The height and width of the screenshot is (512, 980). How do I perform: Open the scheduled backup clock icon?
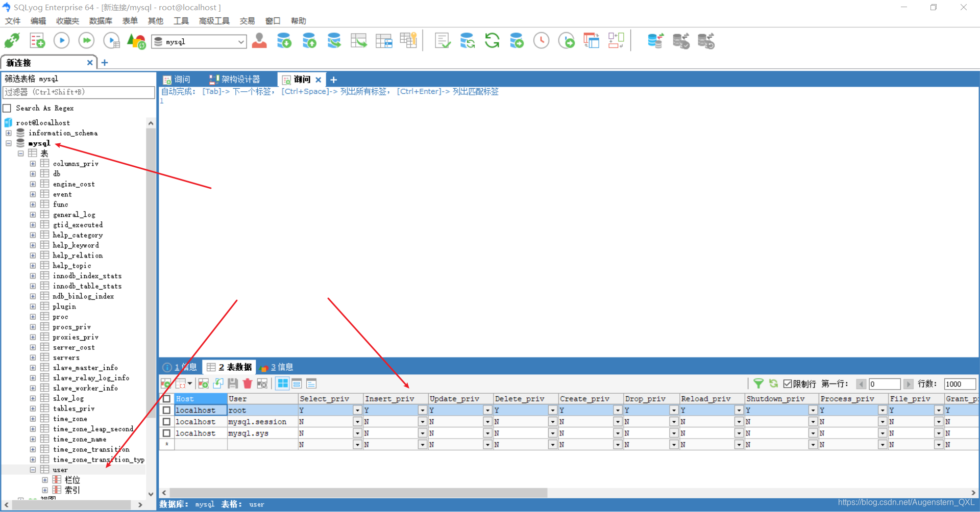541,41
